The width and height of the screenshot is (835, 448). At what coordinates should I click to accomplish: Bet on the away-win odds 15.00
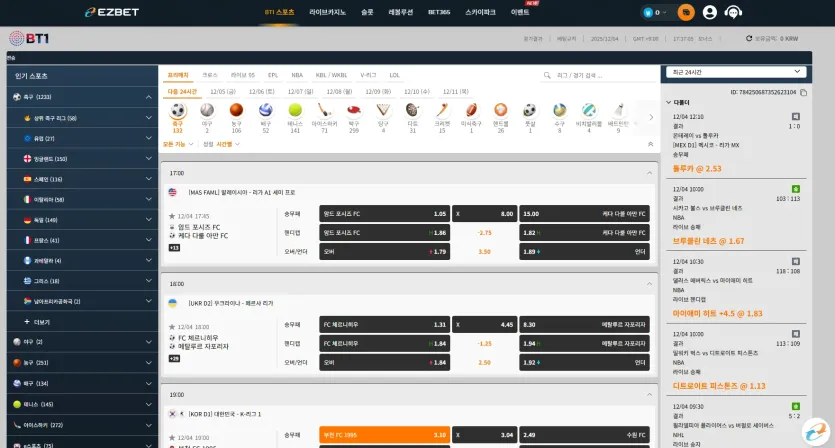tap(584, 214)
